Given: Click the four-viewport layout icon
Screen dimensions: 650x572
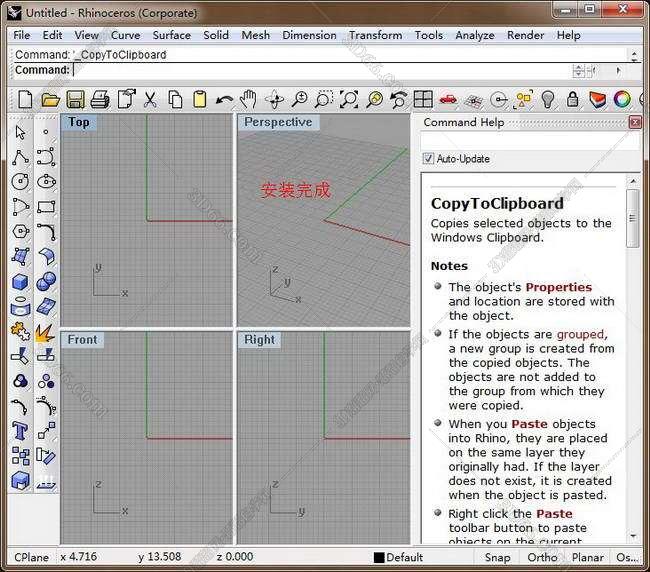Looking at the screenshot, I should click(x=423, y=99).
